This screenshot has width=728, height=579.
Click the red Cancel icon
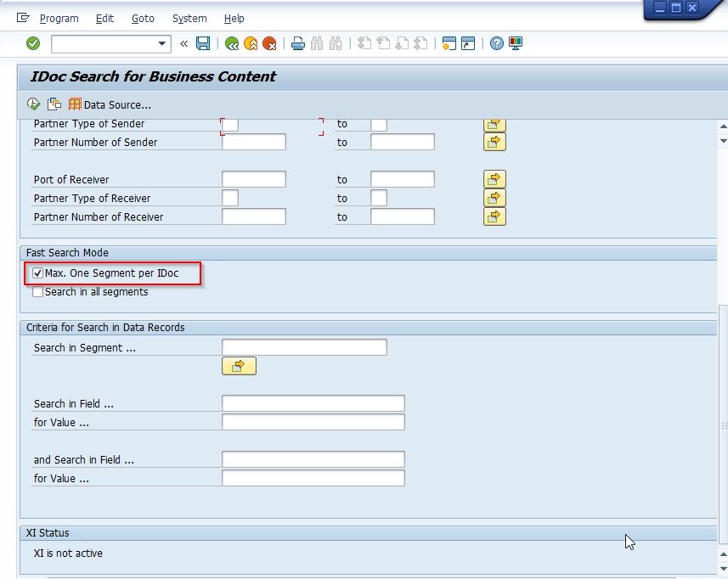click(269, 43)
